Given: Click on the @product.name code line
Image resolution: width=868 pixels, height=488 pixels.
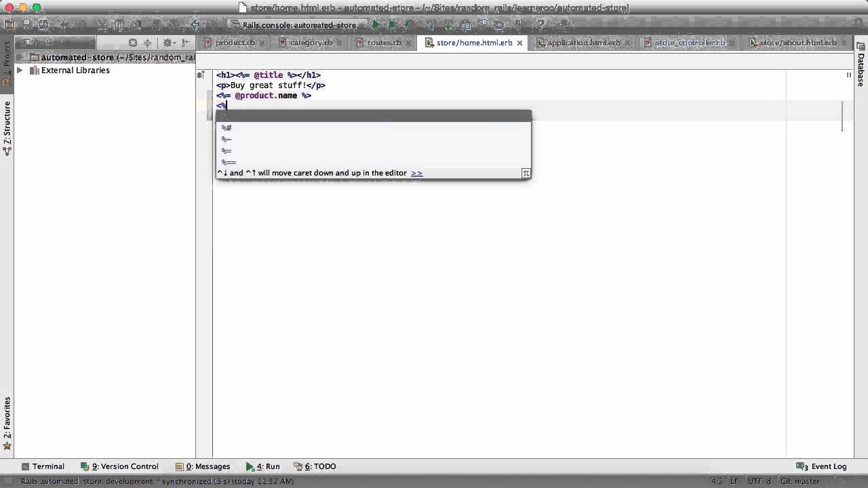Looking at the screenshot, I should (x=264, y=96).
